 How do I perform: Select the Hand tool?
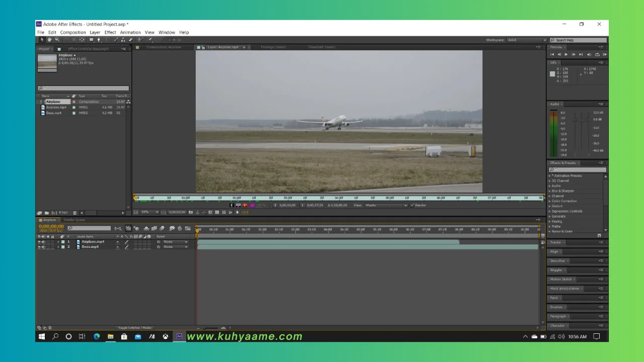(x=50, y=40)
